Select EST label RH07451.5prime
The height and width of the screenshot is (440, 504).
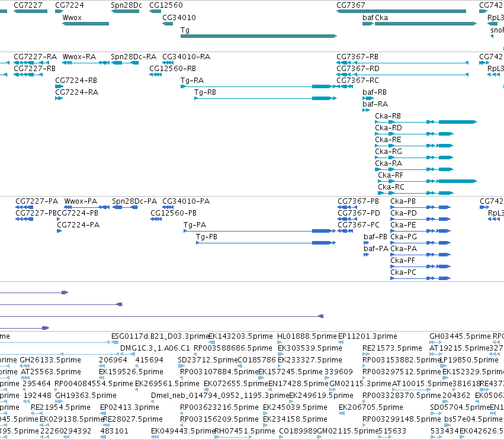click(x=245, y=431)
